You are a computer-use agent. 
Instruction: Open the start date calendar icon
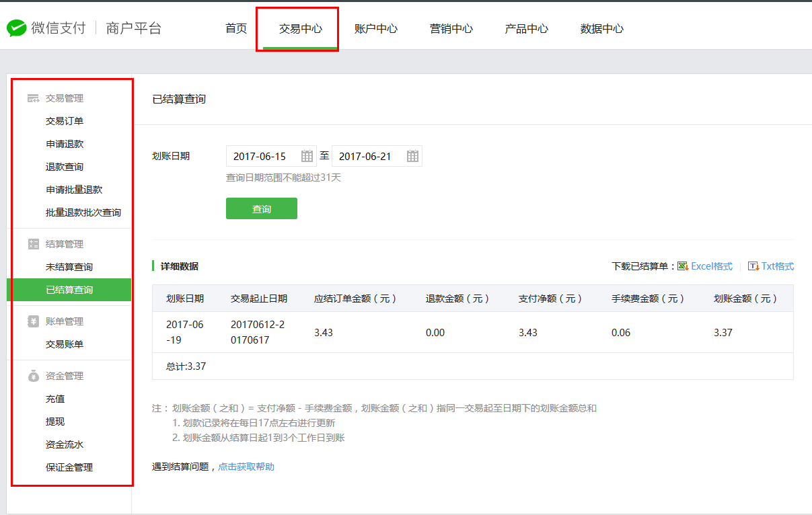[x=307, y=156]
